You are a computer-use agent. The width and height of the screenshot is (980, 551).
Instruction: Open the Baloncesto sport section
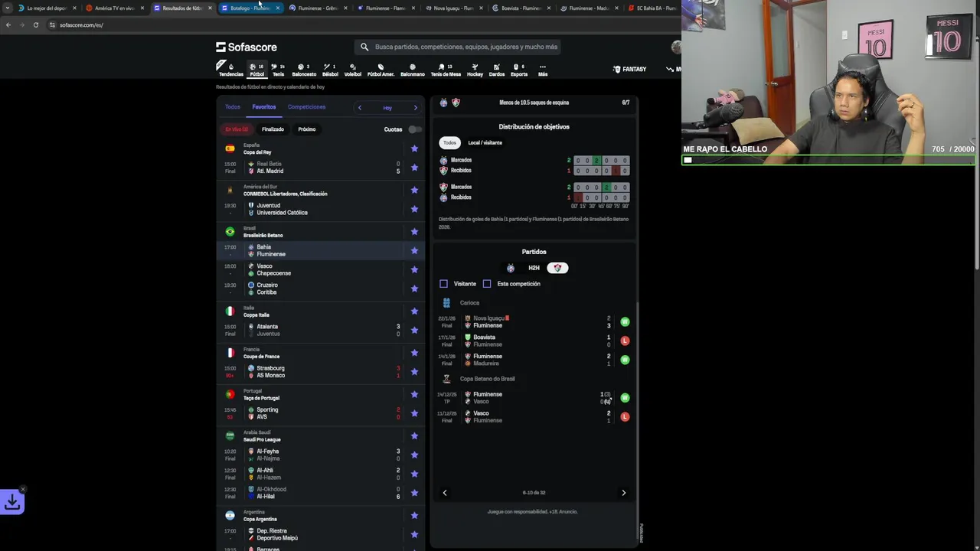point(304,70)
